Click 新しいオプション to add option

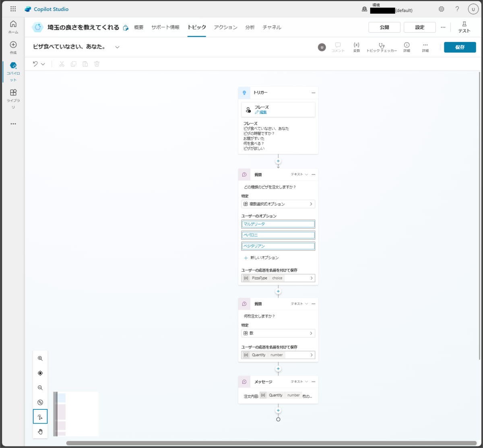pyautogui.click(x=262, y=258)
